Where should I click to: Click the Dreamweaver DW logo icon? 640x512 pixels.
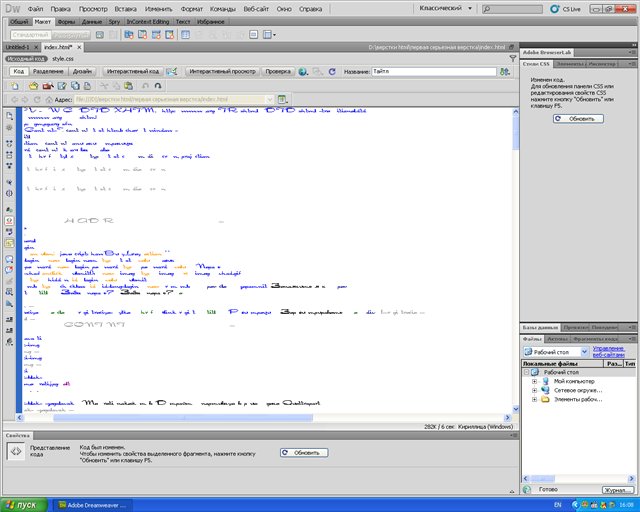pos(13,8)
